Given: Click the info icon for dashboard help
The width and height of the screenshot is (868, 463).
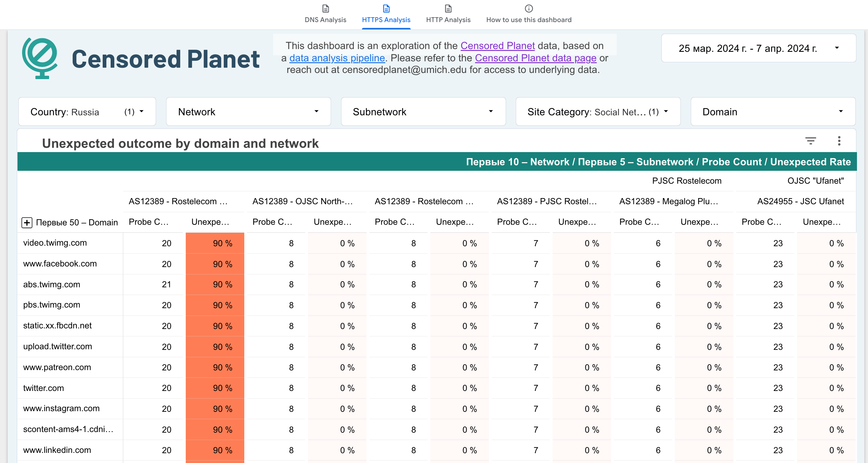Looking at the screenshot, I should click(x=529, y=8).
